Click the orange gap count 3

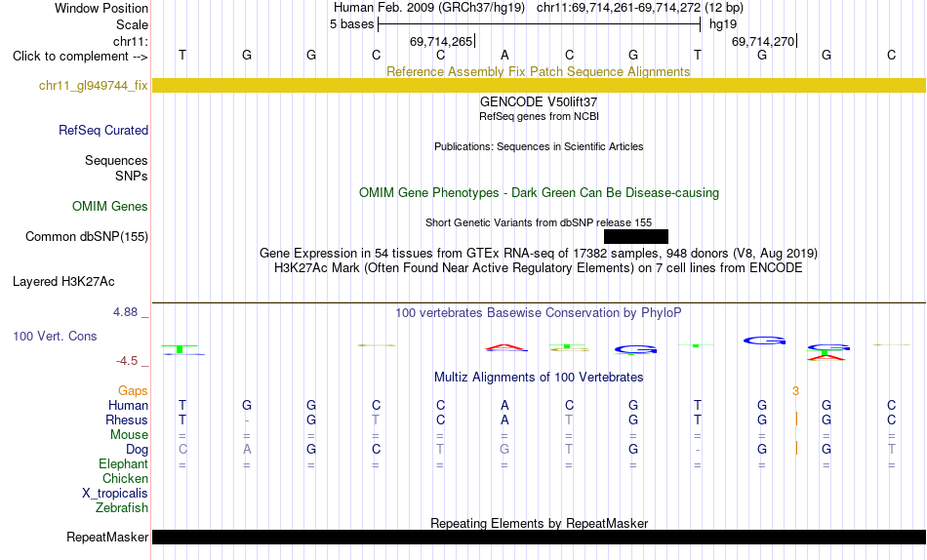795,391
